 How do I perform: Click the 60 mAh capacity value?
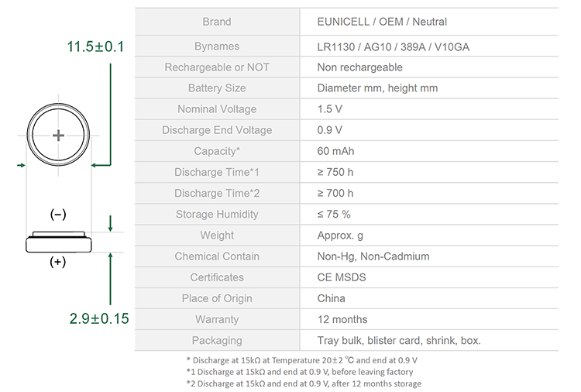click(335, 151)
